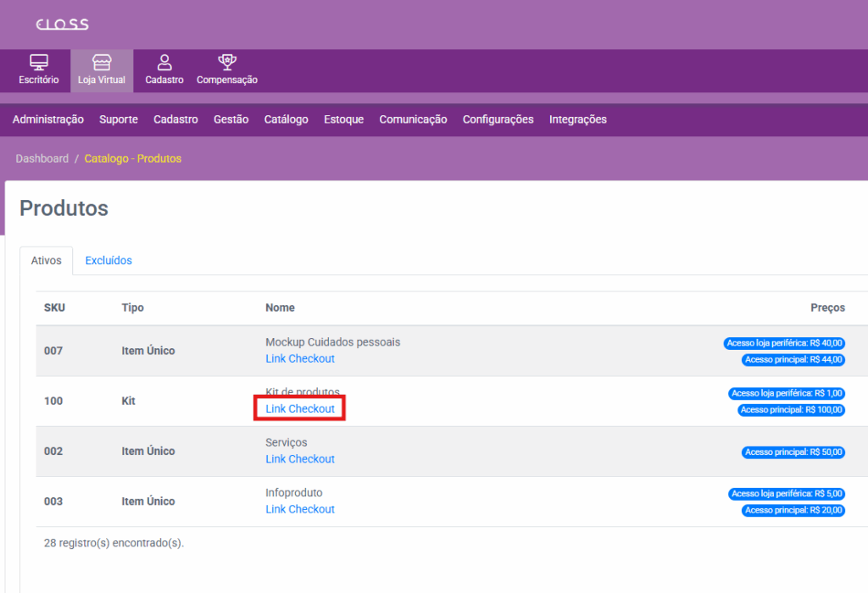The image size is (868, 593).
Task: Select SKU 003 cell
Action: [53, 502]
